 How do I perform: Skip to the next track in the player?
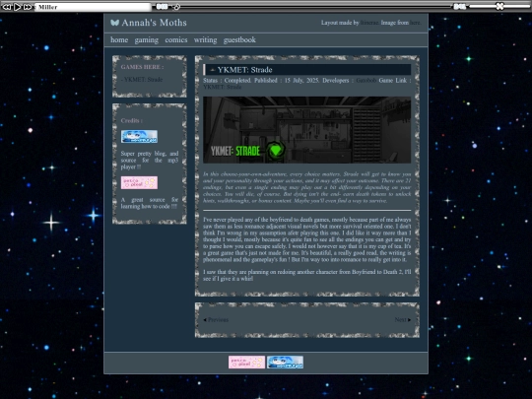[28, 7]
